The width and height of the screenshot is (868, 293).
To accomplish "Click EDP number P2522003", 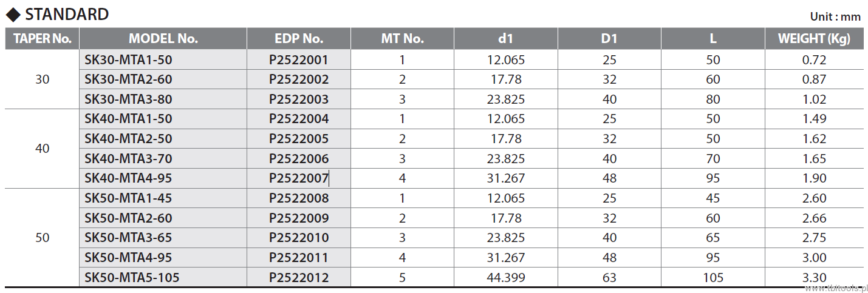I will click(x=298, y=99).
